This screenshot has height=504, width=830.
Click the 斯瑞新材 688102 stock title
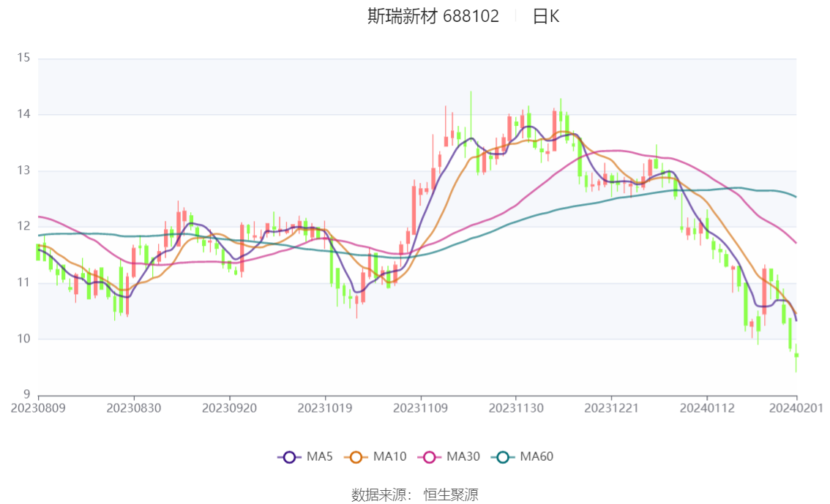pos(433,17)
